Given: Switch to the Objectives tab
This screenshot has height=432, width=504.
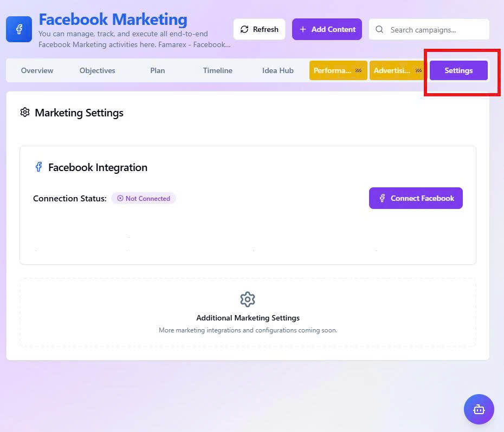Looking at the screenshot, I should tap(98, 70).
